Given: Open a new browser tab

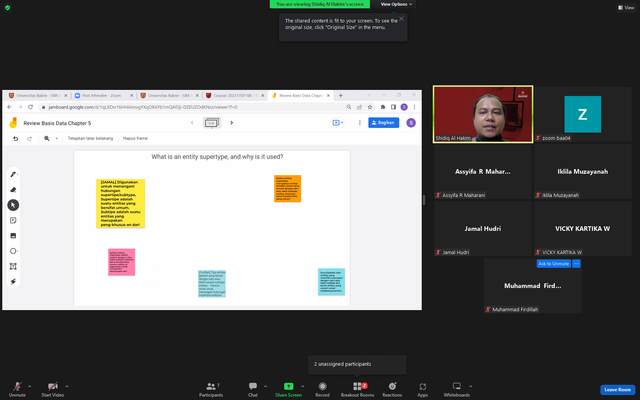Looking at the screenshot, I should (x=340, y=96).
